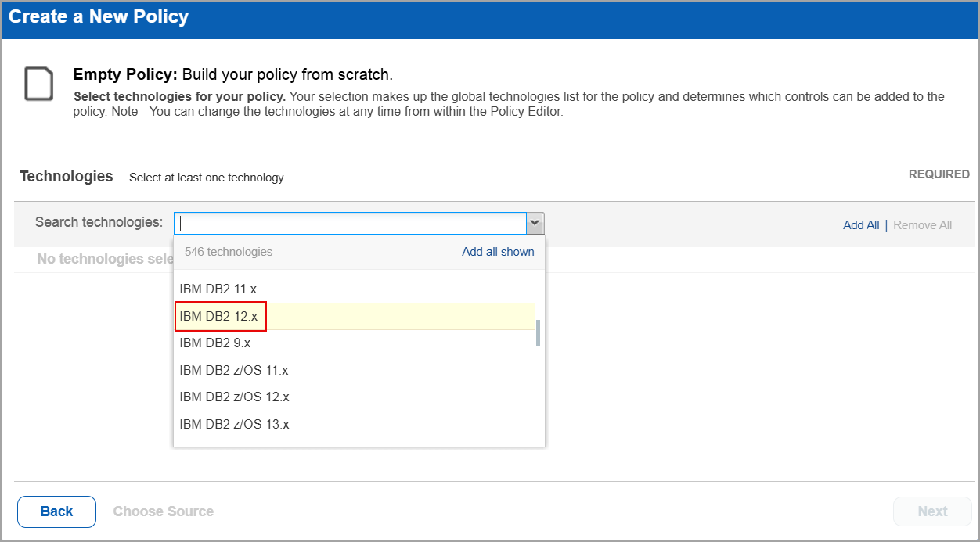This screenshot has width=980, height=542.
Task: Select IBM DB2 z/OS 12.x option
Action: coord(355,397)
